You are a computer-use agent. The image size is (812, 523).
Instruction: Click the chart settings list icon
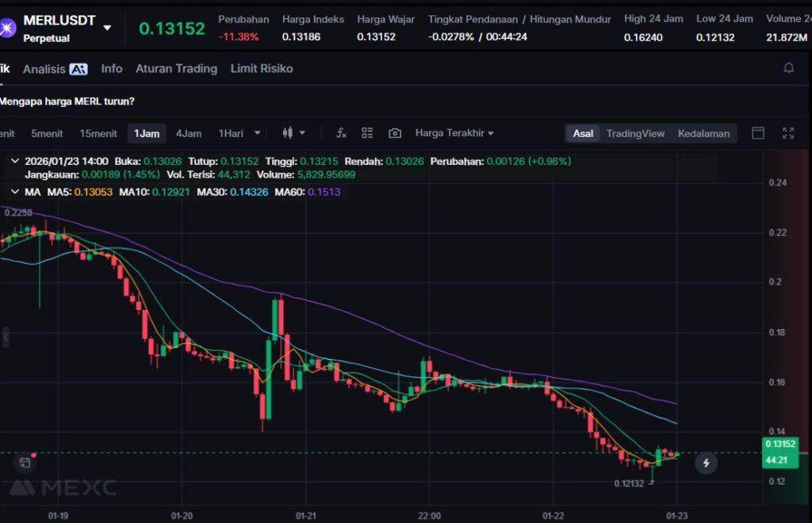point(367,133)
